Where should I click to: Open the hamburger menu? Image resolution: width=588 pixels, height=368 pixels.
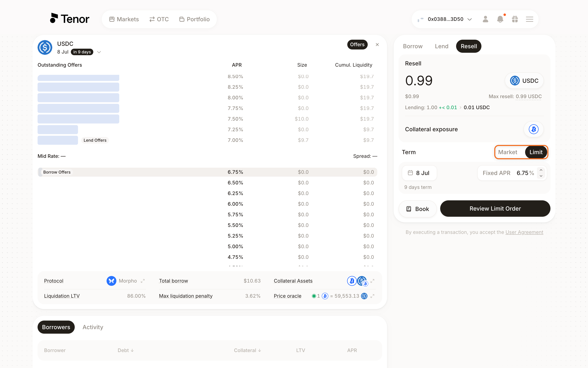529,19
